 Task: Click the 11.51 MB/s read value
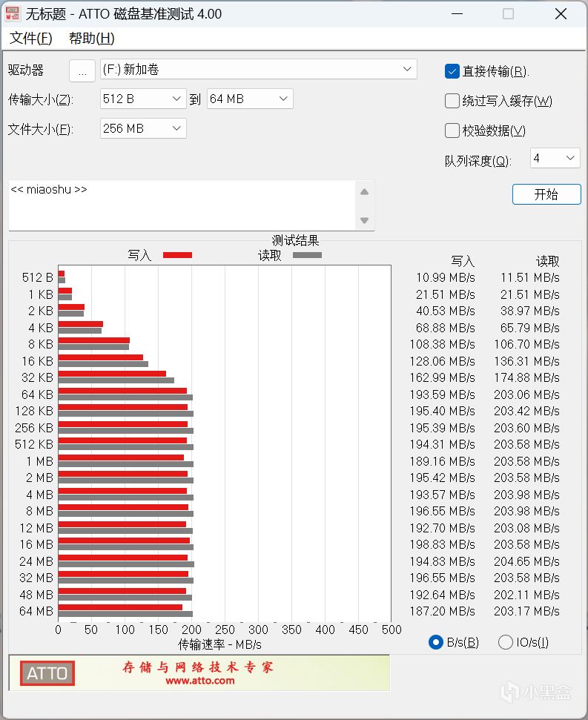coord(529,277)
